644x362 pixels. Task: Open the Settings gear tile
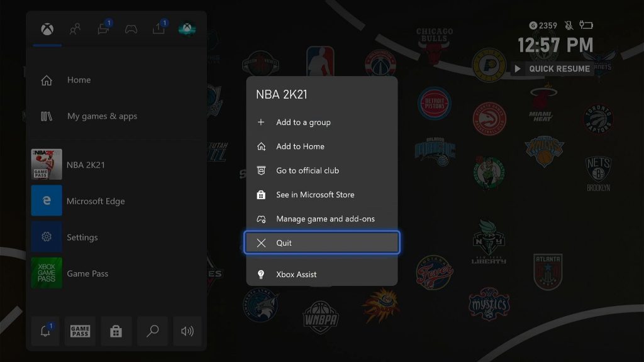point(47,237)
